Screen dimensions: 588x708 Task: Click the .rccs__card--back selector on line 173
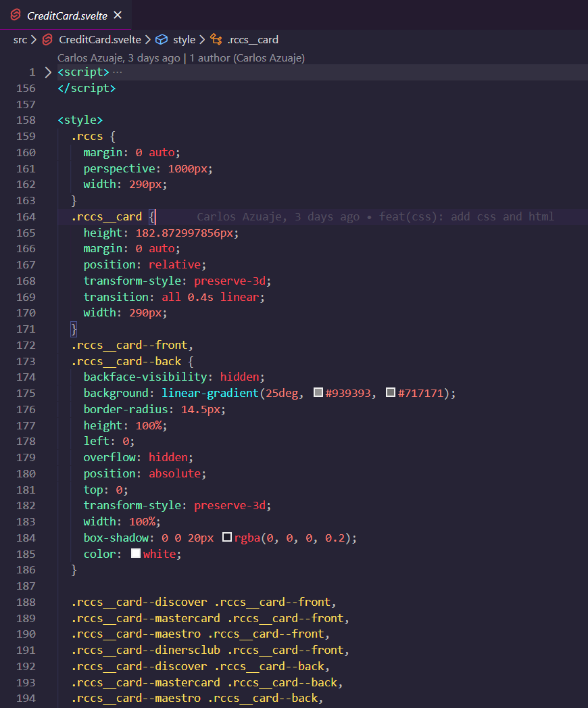[x=126, y=361]
